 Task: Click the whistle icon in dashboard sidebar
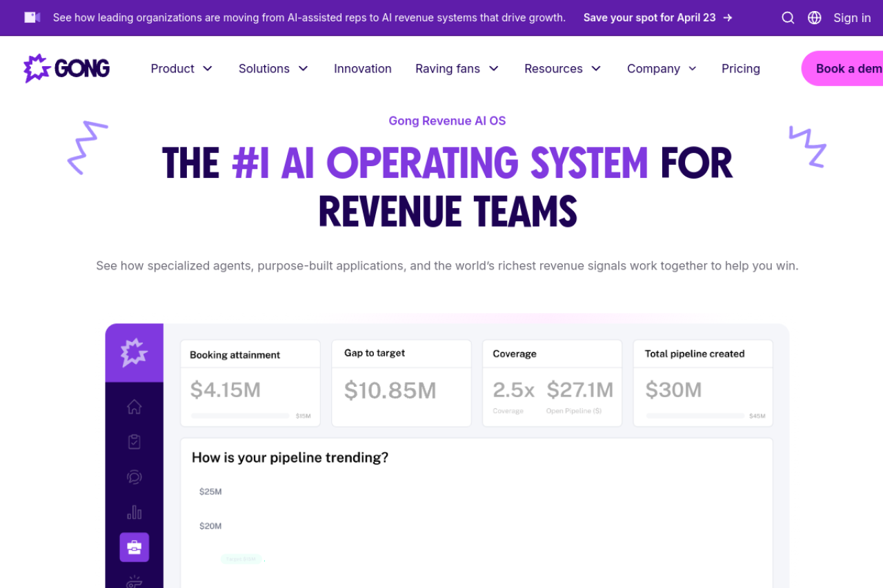[135, 581]
